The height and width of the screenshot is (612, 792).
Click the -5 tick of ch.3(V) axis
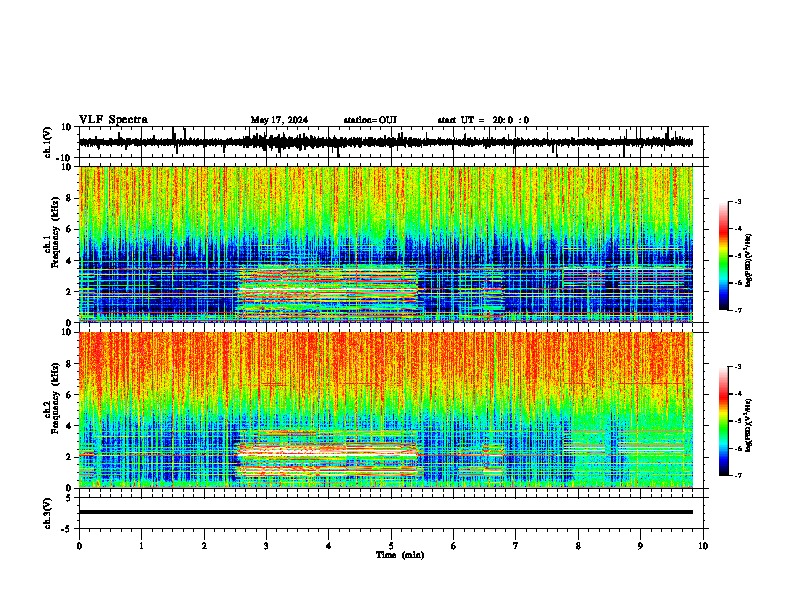[68, 529]
